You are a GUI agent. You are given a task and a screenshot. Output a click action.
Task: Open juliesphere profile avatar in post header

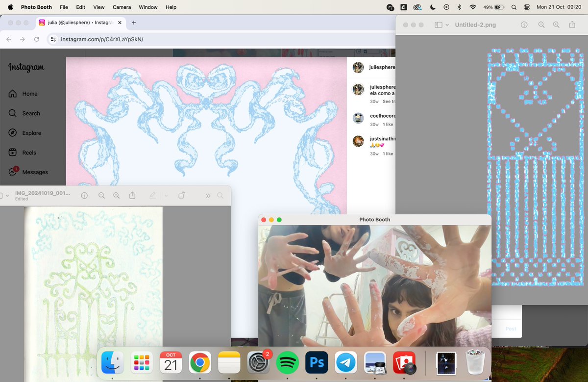point(358,67)
